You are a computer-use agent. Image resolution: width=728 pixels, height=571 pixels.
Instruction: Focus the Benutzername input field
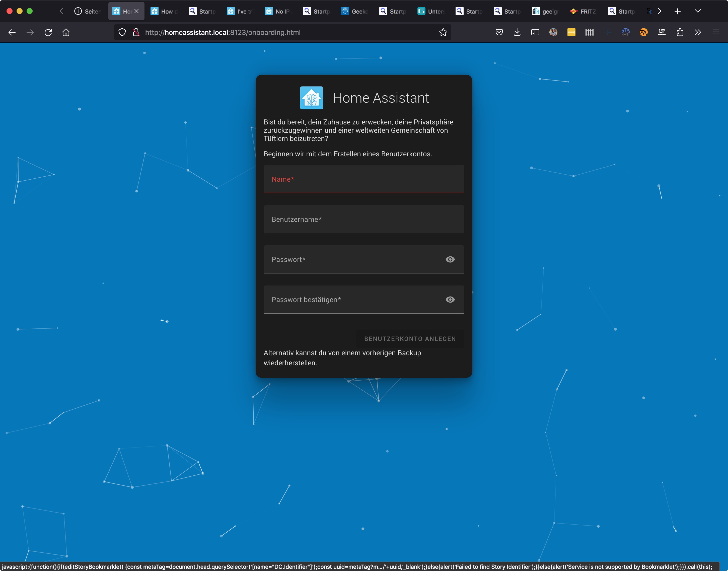tap(364, 219)
